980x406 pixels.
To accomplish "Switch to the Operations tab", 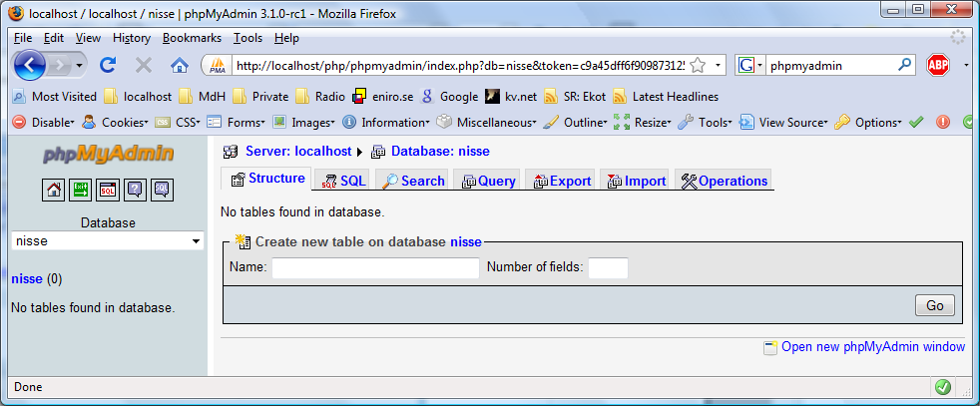I will pos(724,182).
